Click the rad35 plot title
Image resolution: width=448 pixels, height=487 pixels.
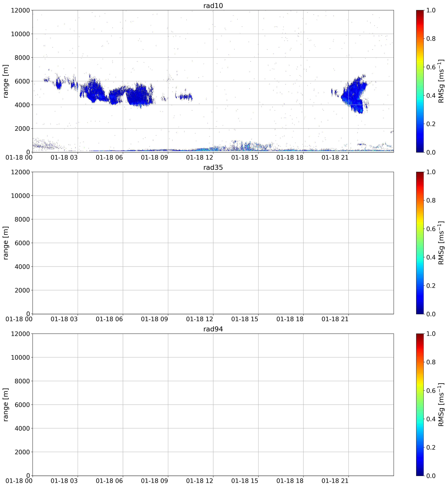pyautogui.click(x=213, y=167)
